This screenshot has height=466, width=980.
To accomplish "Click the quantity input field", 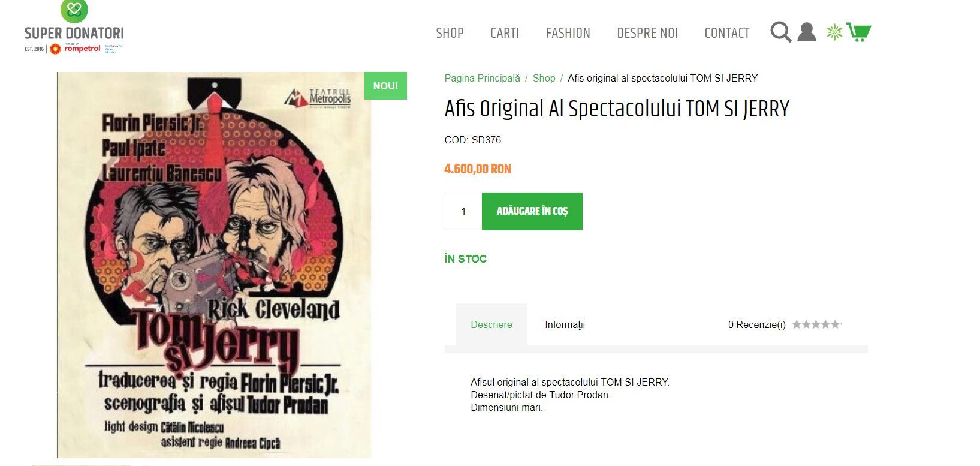I will pos(463,211).
